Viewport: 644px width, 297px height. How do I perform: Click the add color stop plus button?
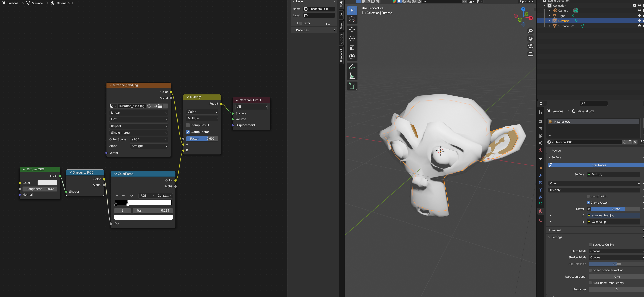(x=117, y=196)
